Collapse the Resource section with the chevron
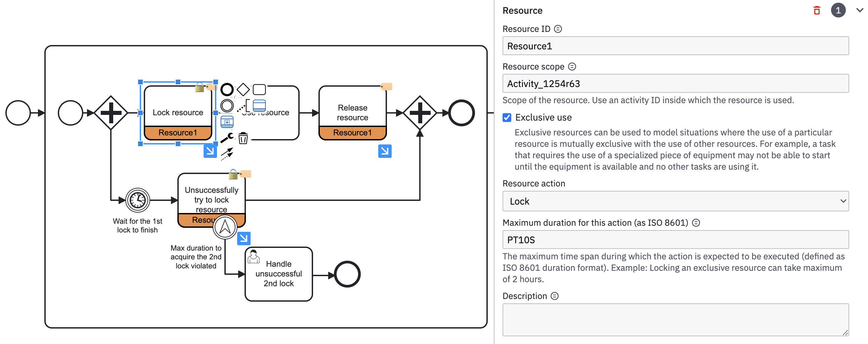 860,10
